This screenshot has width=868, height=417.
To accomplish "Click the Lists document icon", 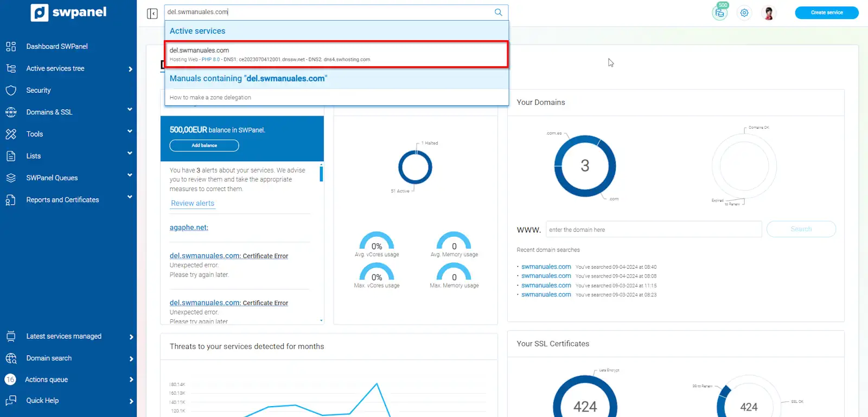I will tap(11, 156).
